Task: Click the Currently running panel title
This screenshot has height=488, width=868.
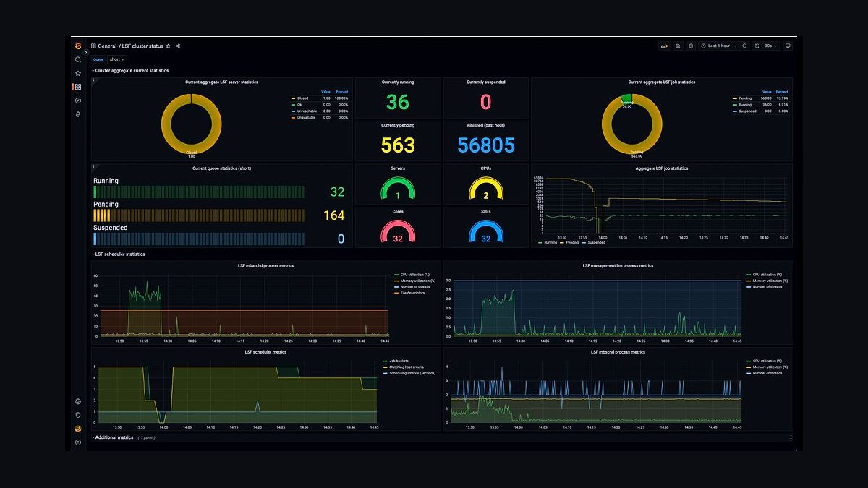Action: coord(398,82)
